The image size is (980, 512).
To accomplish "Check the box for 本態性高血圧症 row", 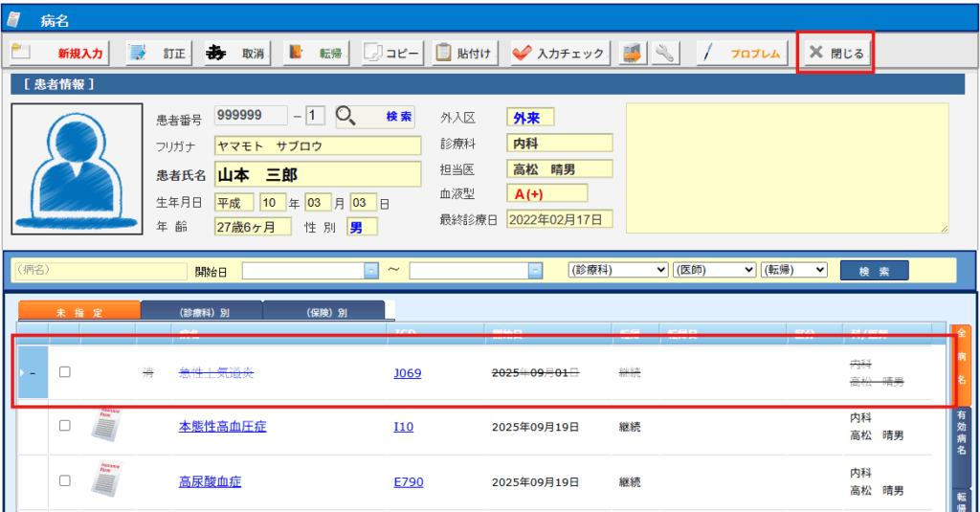I will tap(65, 426).
